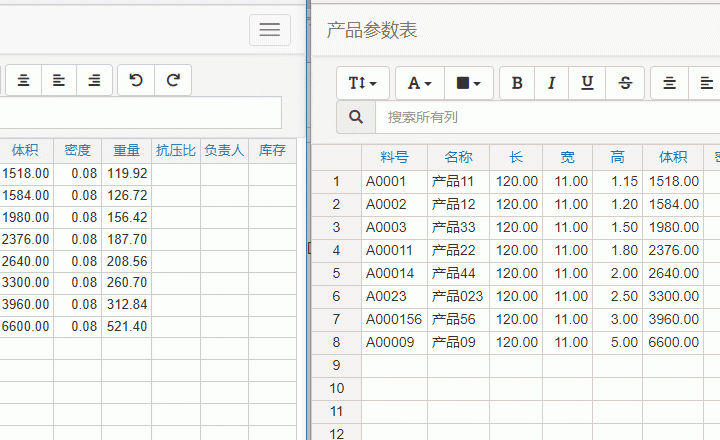Toggle bold formatting
Viewport: 720px width, 440px height.
517,83
